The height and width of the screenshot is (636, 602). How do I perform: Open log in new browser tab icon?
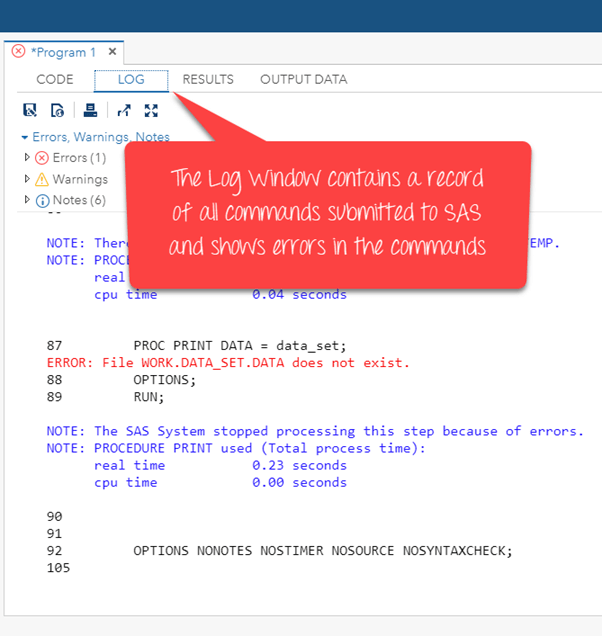pos(124,110)
